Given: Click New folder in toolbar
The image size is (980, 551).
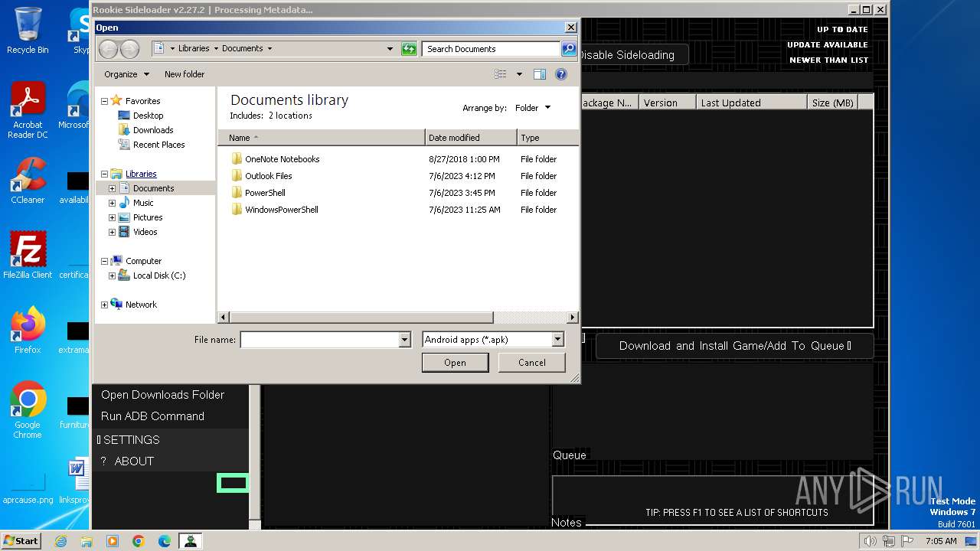Looking at the screenshot, I should pyautogui.click(x=185, y=74).
